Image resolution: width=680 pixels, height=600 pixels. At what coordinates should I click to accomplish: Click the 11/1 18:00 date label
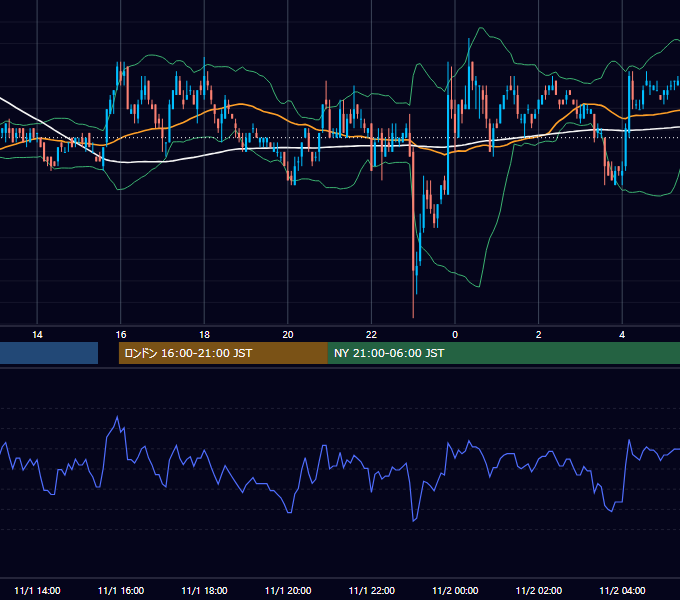click(204, 590)
